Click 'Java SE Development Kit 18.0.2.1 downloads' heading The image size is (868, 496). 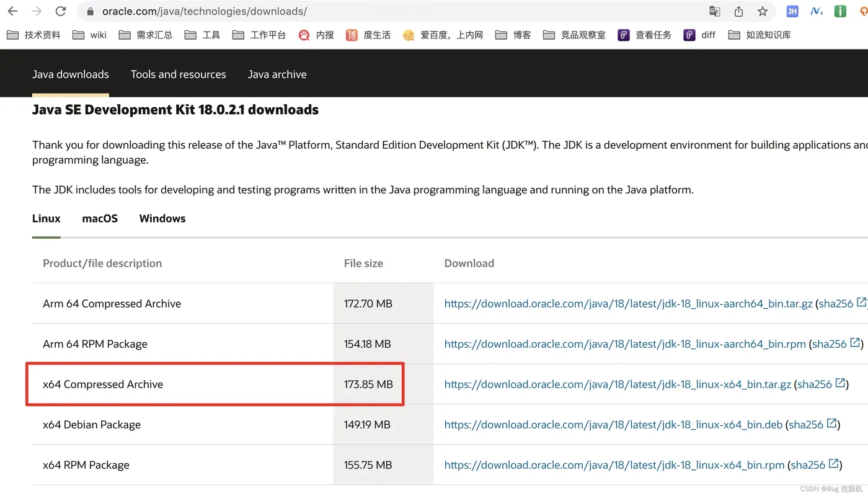(175, 110)
